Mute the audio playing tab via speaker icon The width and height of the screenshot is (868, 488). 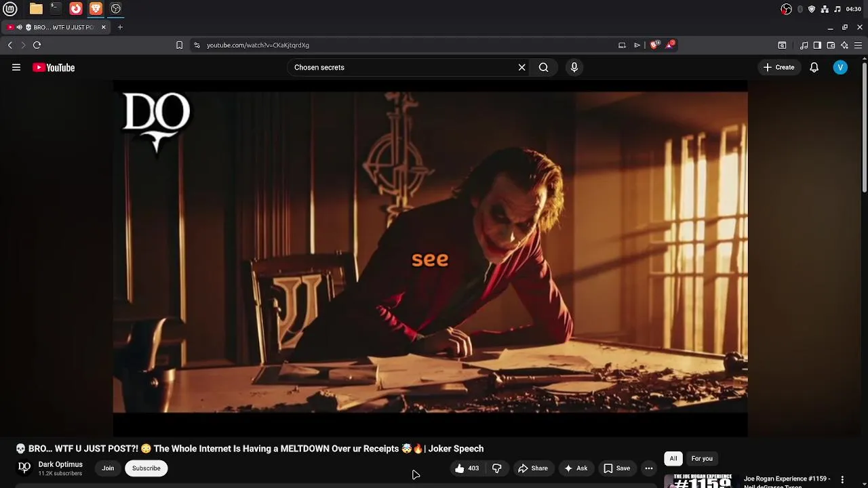(x=19, y=27)
